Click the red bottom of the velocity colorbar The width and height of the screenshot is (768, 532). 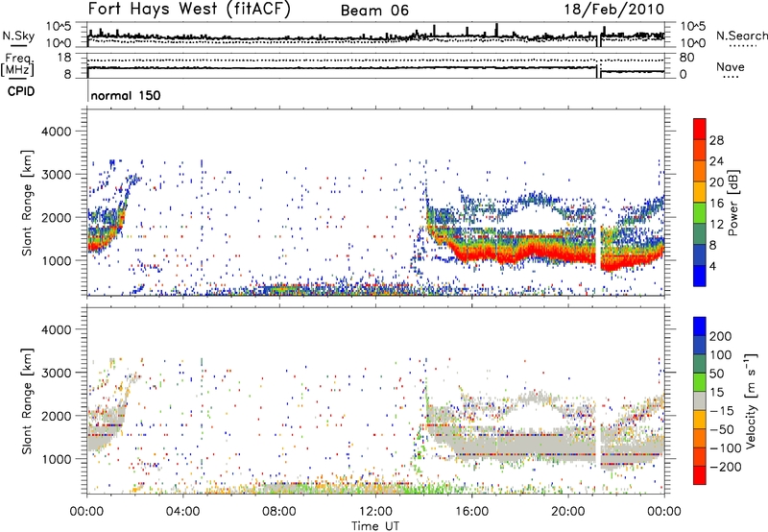point(700,475)
